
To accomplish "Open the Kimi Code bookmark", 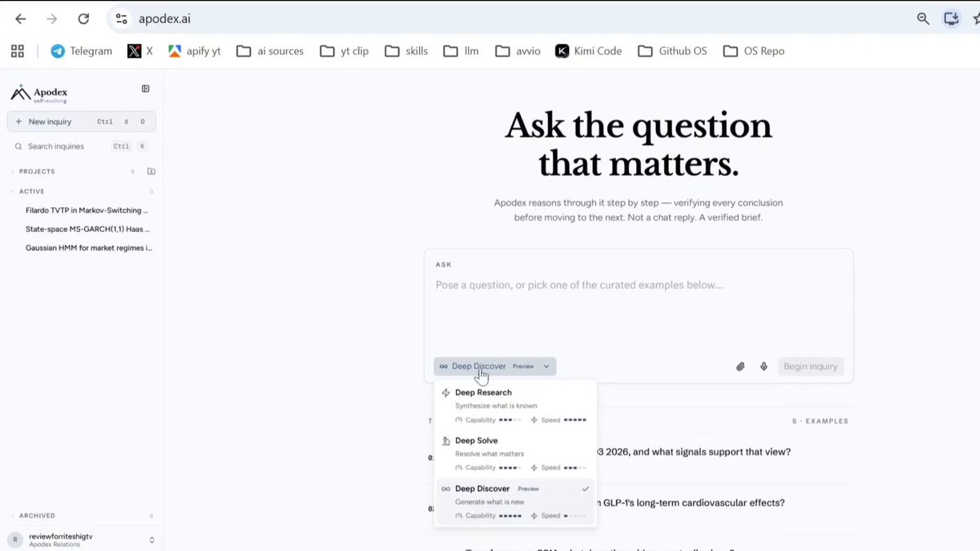I will [x=589, y=51].
